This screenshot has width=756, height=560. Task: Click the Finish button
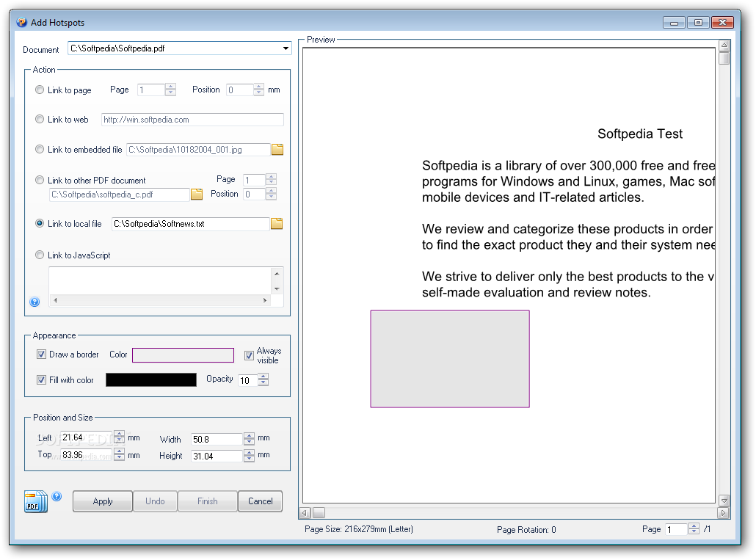[x=208, y=501]
